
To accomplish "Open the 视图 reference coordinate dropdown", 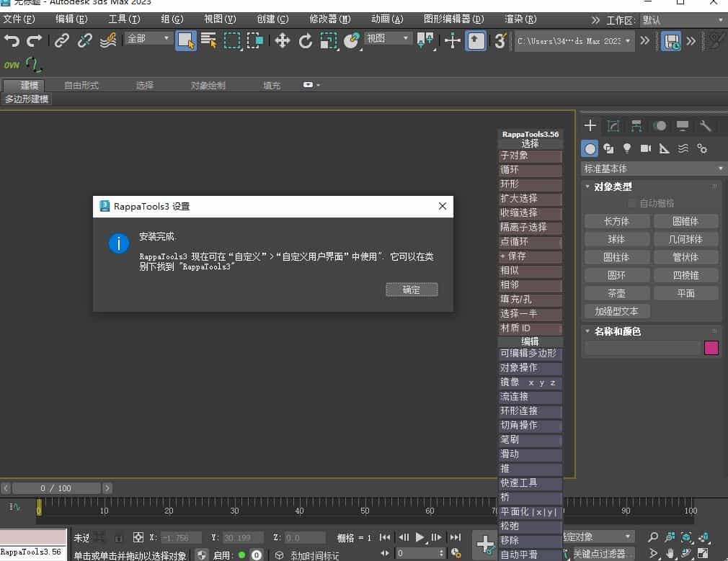I will [x=389, y=38].
